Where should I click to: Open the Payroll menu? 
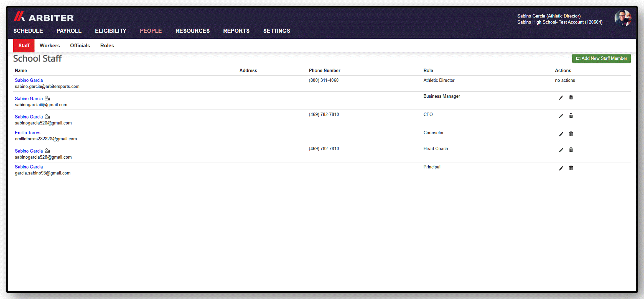[x=69, y=31]
